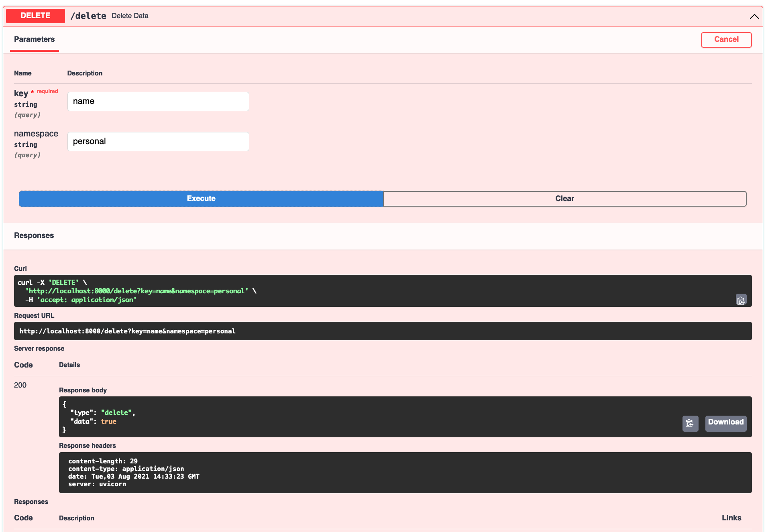Click the "type": "delete" line

[102, 412]
